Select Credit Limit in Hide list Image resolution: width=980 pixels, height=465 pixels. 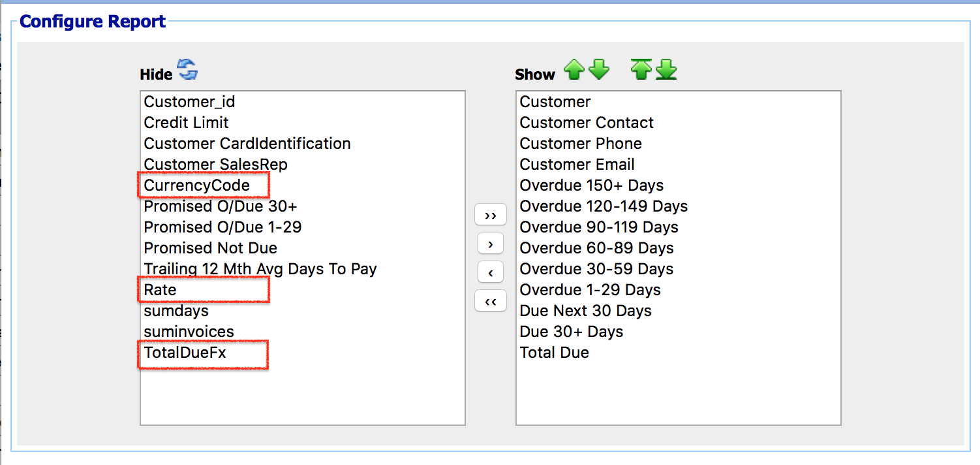(303, 123)
